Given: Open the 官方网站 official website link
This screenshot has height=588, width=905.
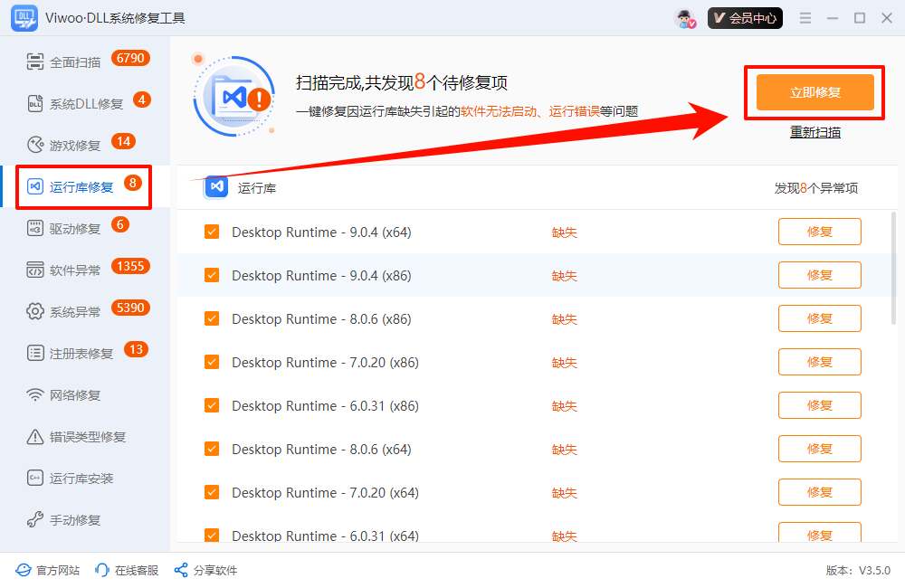Looking at the screenshot, I should (x=49, y=570).
